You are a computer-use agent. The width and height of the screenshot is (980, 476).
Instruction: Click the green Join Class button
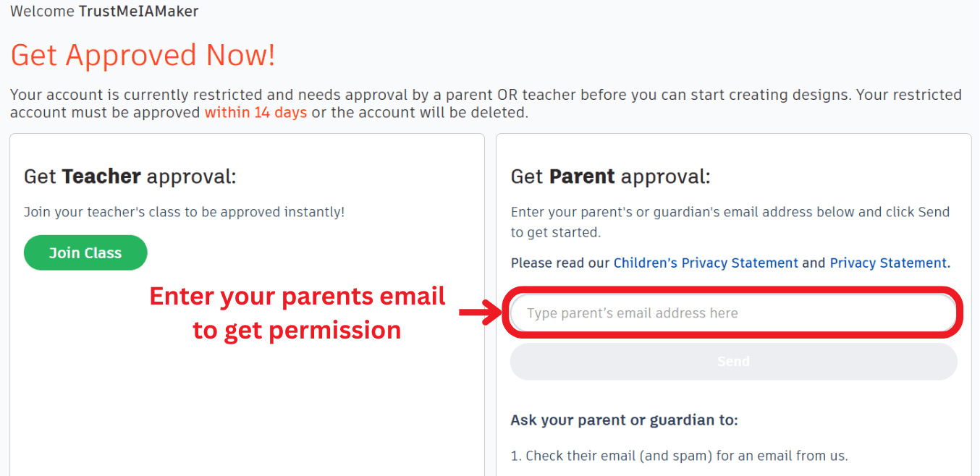85,253
